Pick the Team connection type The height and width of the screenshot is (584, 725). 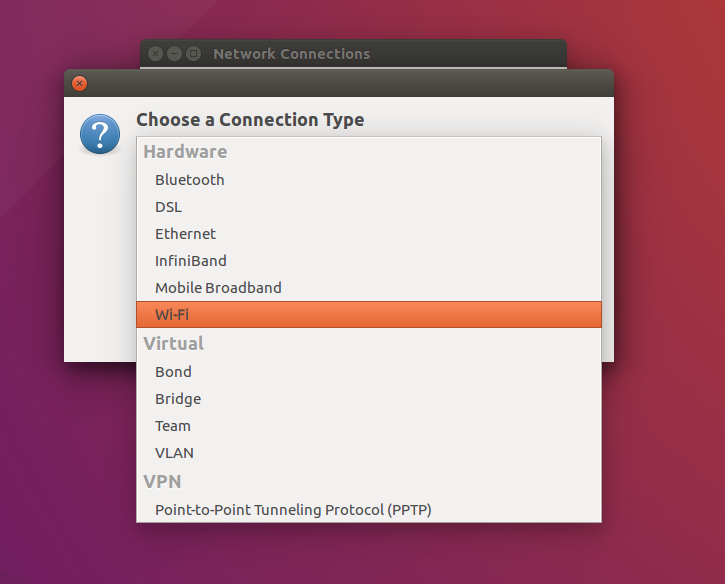click(369, 426)
